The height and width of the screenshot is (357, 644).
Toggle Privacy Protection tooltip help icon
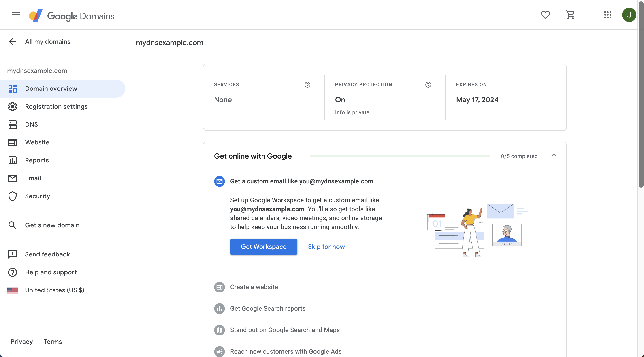pyautogui.click(x=428, y=84)
